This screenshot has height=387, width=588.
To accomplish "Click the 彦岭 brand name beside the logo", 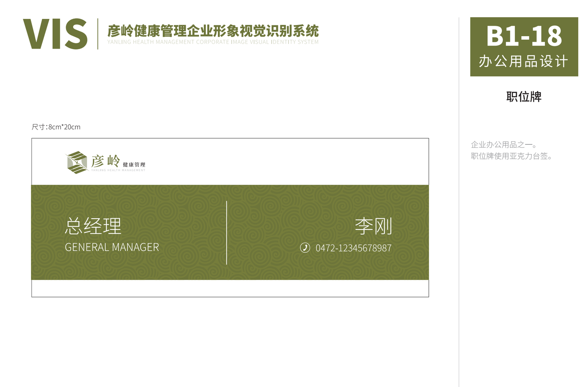I will tap(105, 161).
